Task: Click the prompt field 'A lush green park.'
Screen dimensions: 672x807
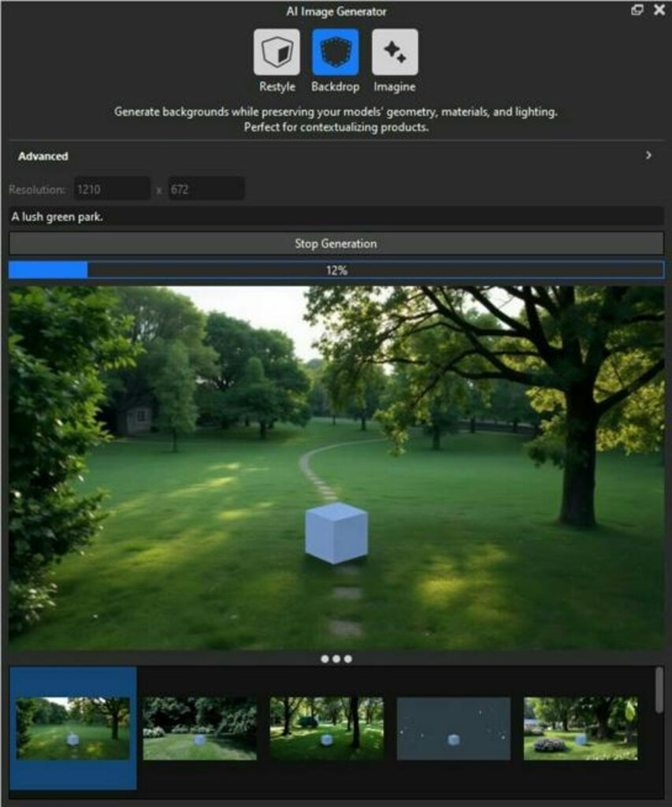Action: [336, 217]
